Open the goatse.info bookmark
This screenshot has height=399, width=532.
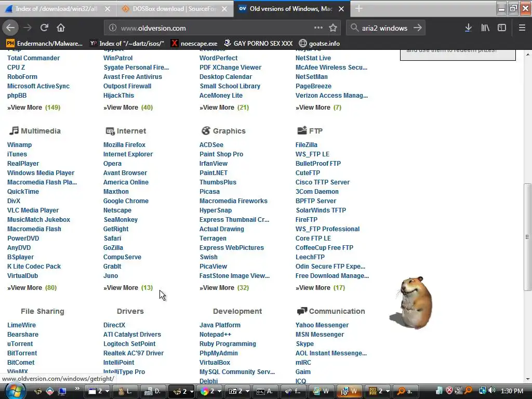[x=320, y=44]
